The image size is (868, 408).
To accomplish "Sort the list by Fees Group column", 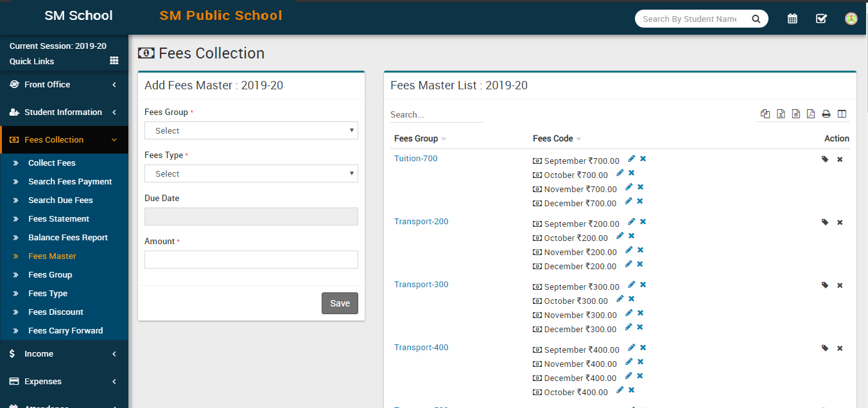I will click(x=420, y=138).
